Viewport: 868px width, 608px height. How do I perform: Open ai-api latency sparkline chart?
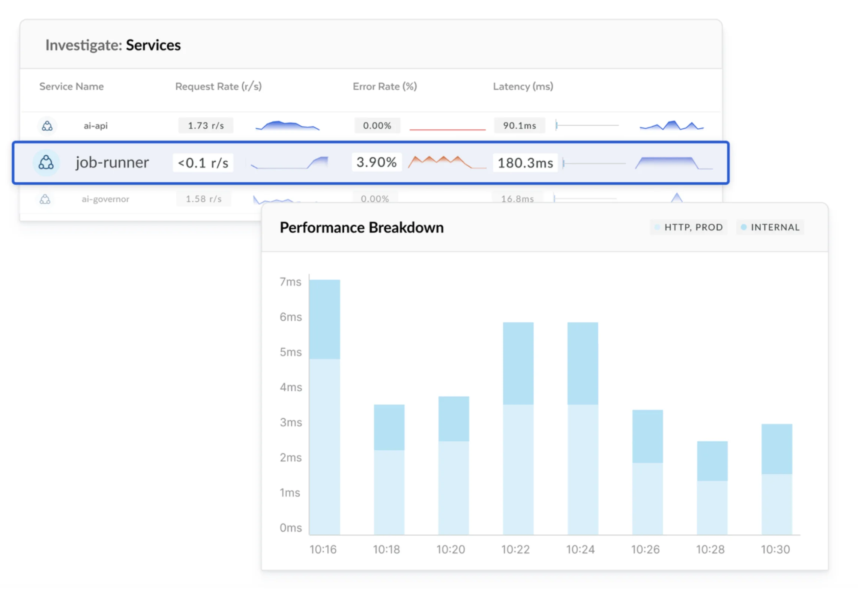point(671,126)
